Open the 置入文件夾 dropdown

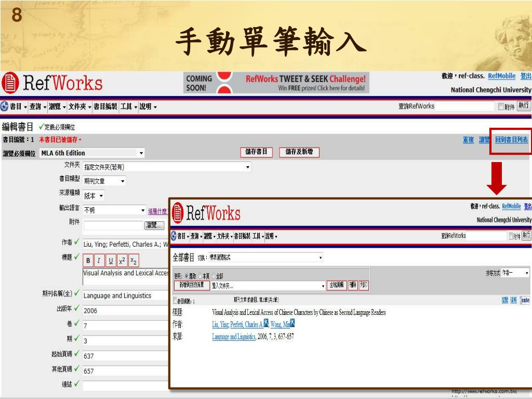pos(268,286)
